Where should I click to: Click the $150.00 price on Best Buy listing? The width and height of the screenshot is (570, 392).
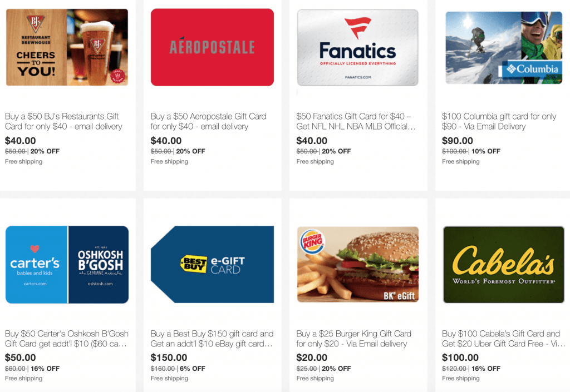pos(169,358)
